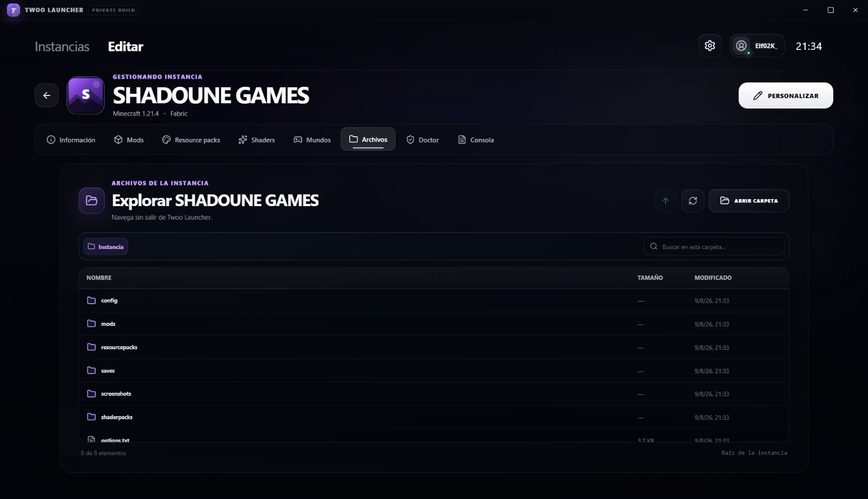Click the Elf02K_ account avatar button
Image resolution: width=868 pixels, height=499 pixels.
(757, 46)
